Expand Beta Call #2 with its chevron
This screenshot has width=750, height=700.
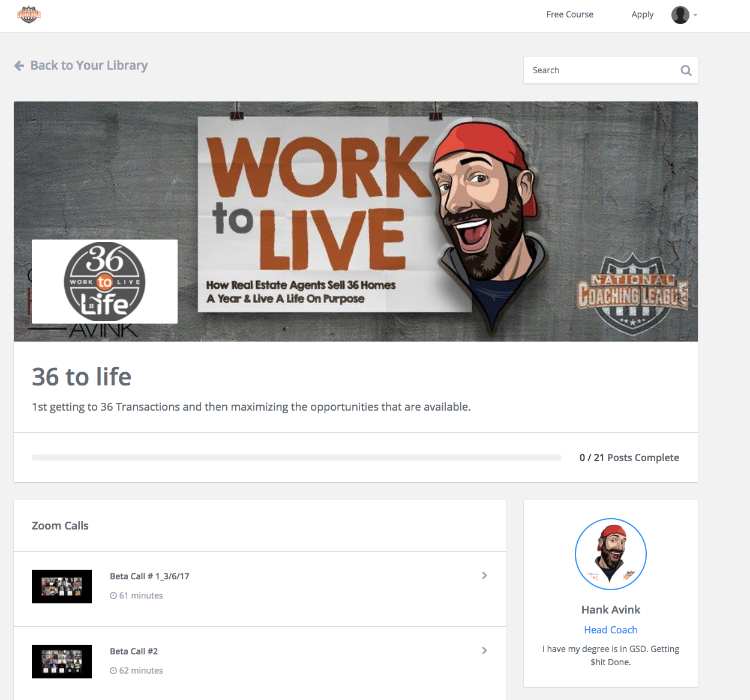point(484,651)
